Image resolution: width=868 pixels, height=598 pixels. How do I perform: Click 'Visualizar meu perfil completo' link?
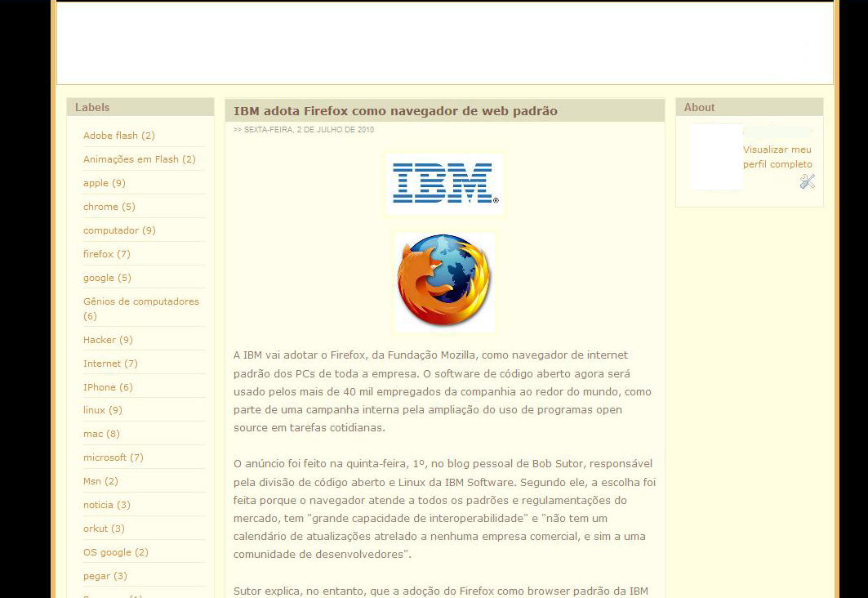pos(777,157)
